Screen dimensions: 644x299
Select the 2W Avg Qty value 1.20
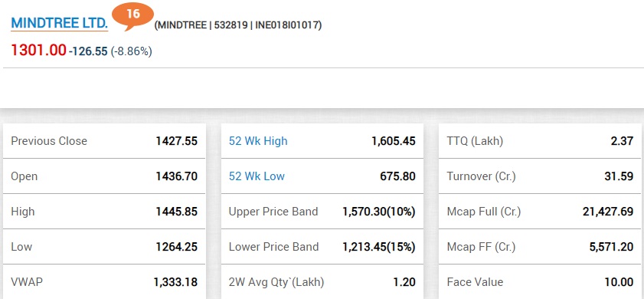(404, 282)
